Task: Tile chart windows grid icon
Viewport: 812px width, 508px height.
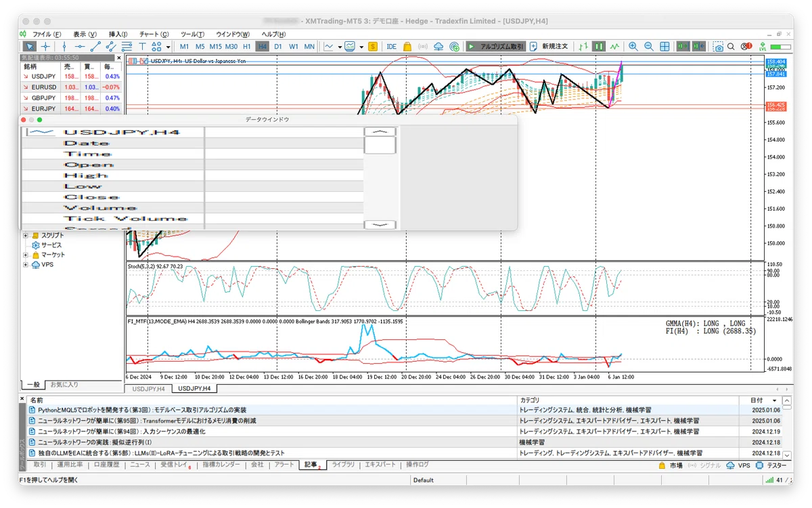Action: tap(665, 47)
